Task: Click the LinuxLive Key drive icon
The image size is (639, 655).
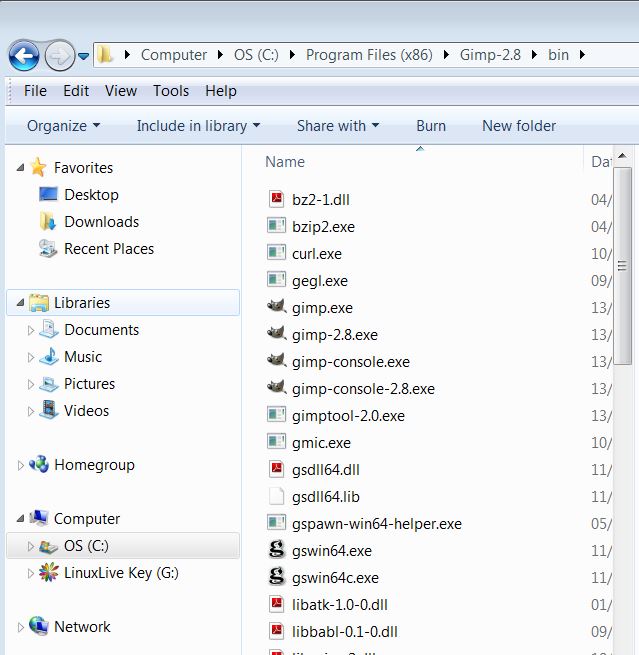Action: pyautogui.click(x=49, y=572)
